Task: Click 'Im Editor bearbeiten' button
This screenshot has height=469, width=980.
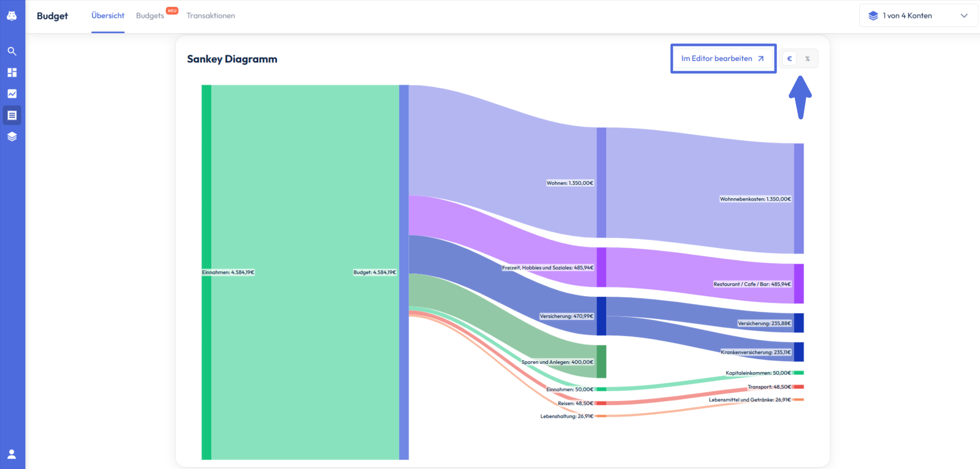Action: click(x=723, y=59)
